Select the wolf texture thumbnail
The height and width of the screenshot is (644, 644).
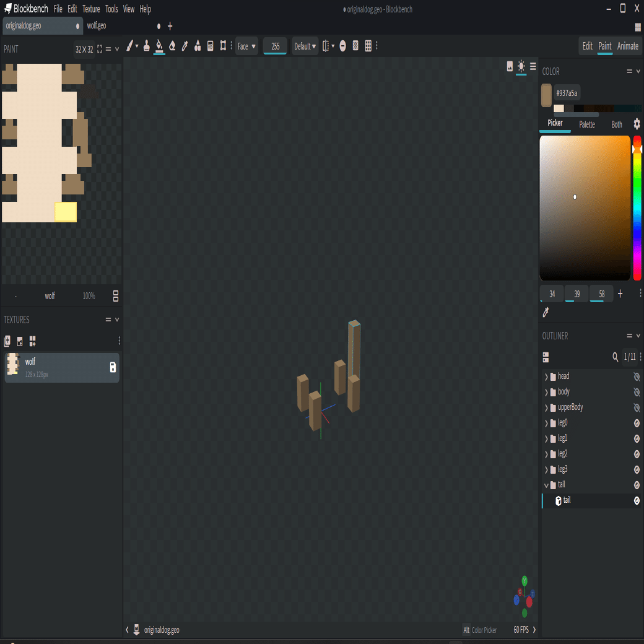[x=13, y=364]
